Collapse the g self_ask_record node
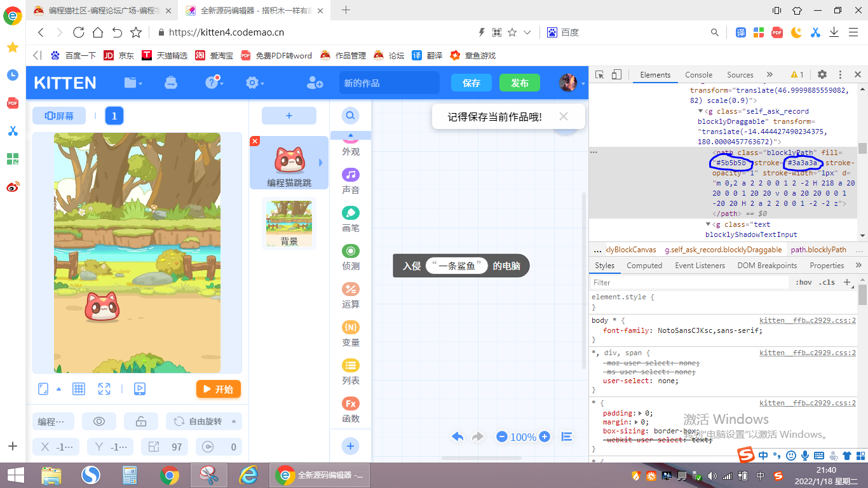Viewport: 868px width, 488px height. (x=701, y=111)
